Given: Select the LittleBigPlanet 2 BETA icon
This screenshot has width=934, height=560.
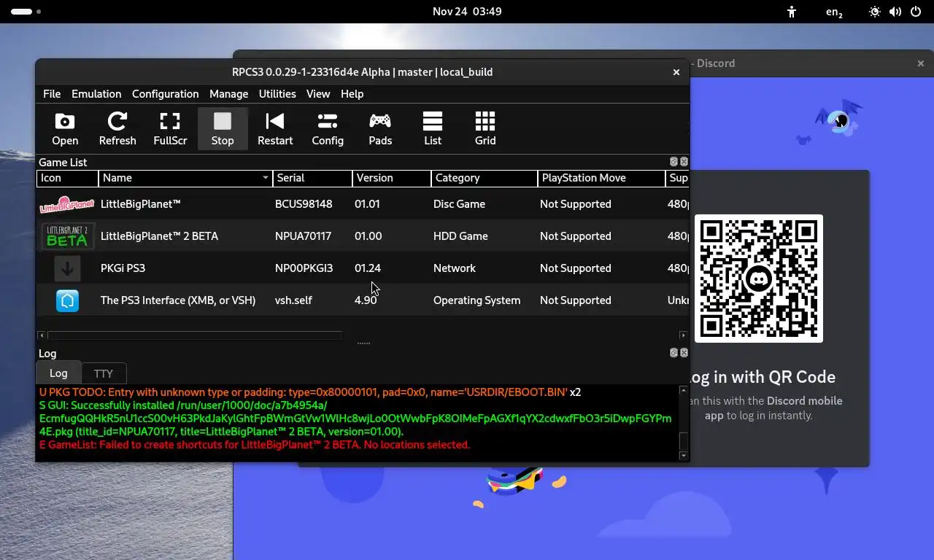Looking at the screenshot, I should click(x=67, y=236).
